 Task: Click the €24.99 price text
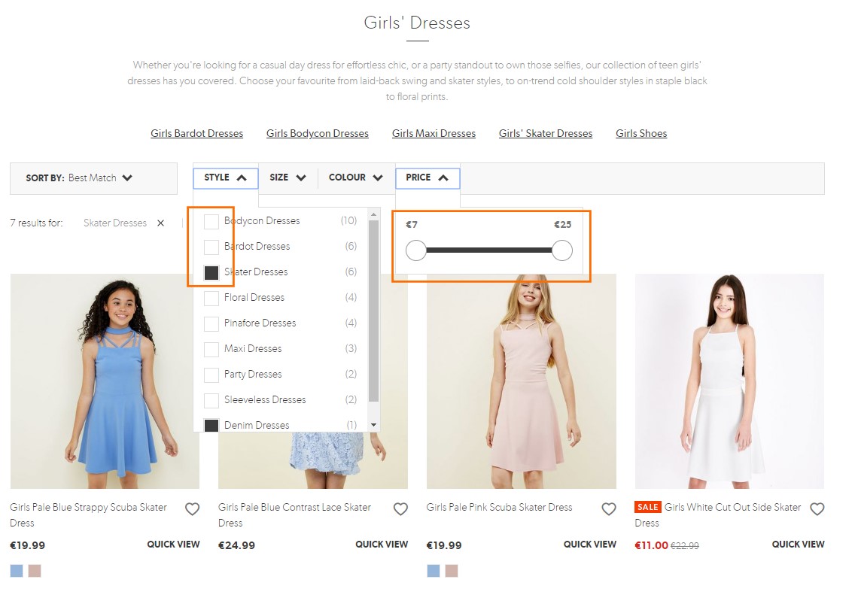(x=236, y=545)
